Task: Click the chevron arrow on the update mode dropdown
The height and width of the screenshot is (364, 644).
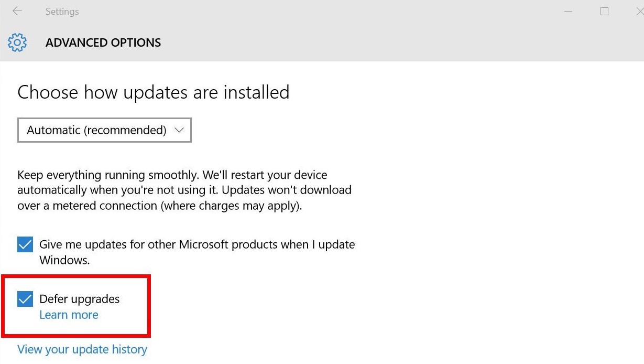Action: [x=179, y=130]
